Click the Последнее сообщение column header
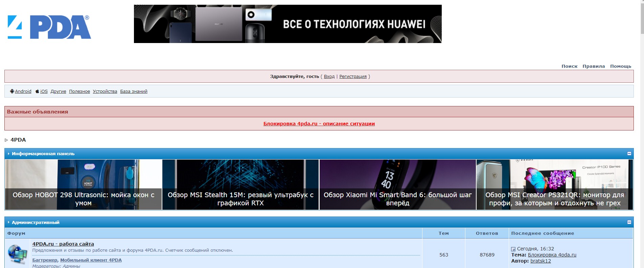The height and width of the screenshot is (268, 644). tap(543, 233)
